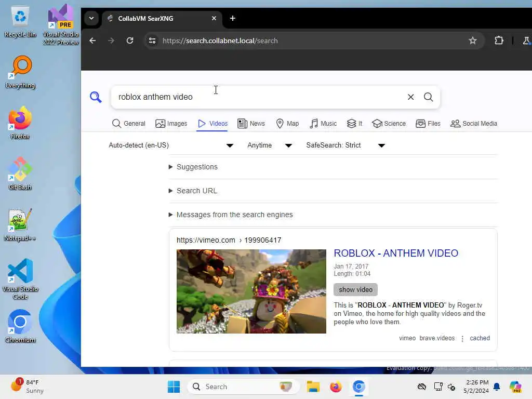Open the Anytime time range dropdown
This screenshot has width=532, height=399.
tap(270, 145)
